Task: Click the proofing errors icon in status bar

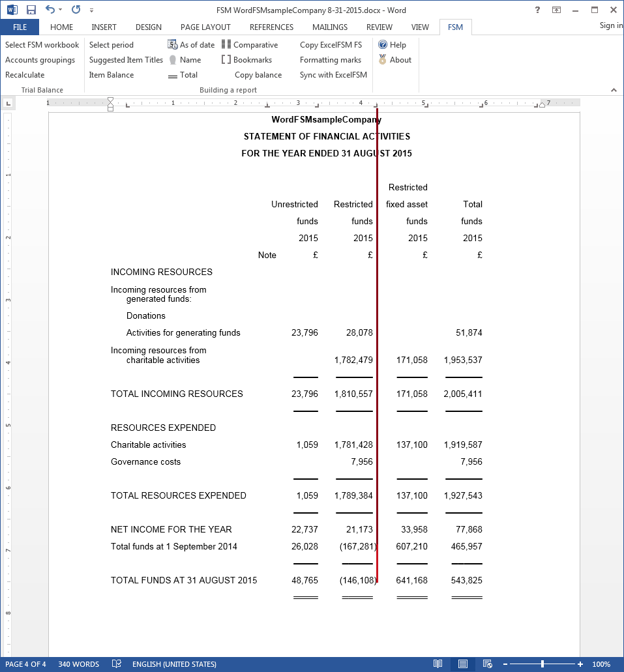Action: coord(117,664)
